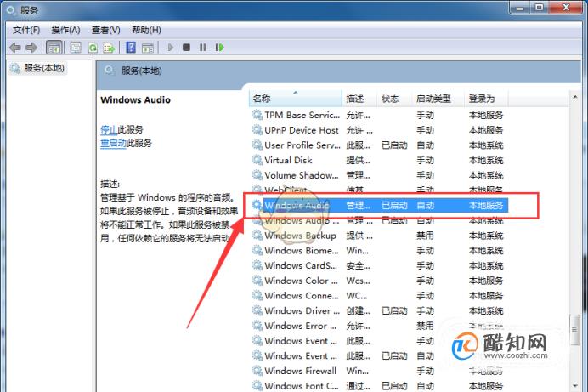Click the Export List toolbar icon
The height and width of the screenshot is (392, 588).
click(x=109, y=48)
